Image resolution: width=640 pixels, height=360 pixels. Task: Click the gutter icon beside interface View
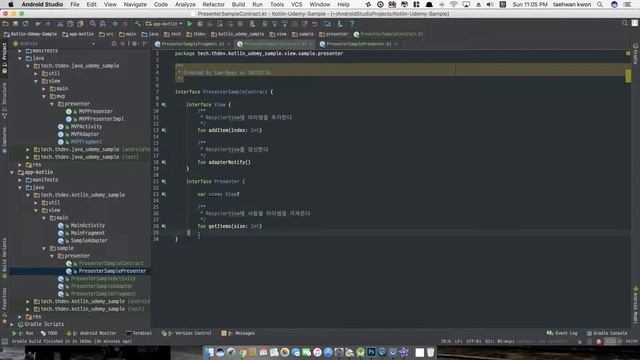(x=164, y=104)
